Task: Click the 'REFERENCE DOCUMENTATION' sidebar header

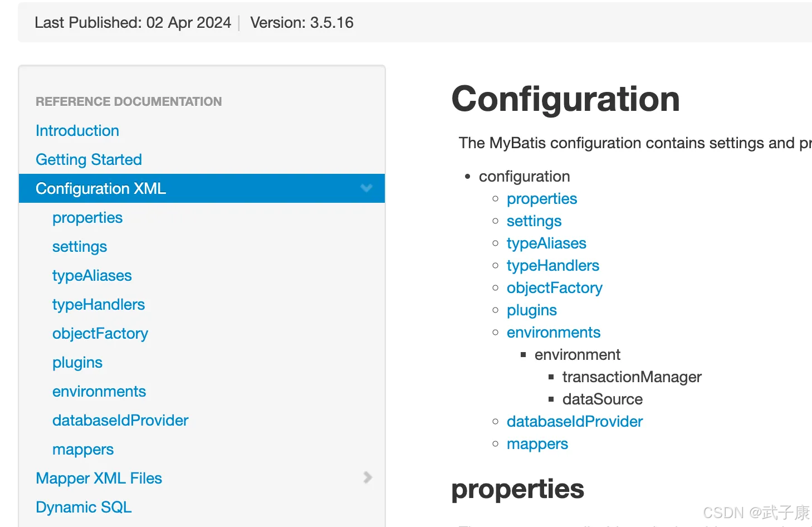Action: (129, 101)
